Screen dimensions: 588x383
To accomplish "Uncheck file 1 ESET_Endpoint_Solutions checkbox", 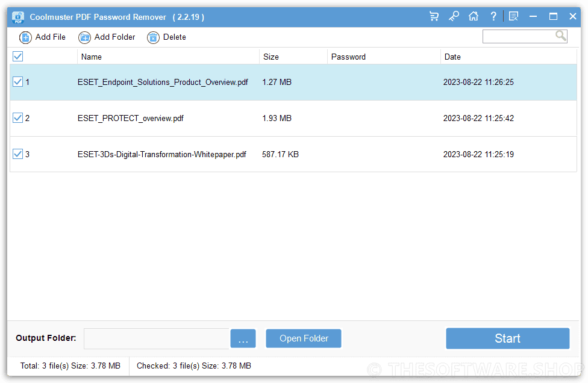I will [x=17, y=82].
